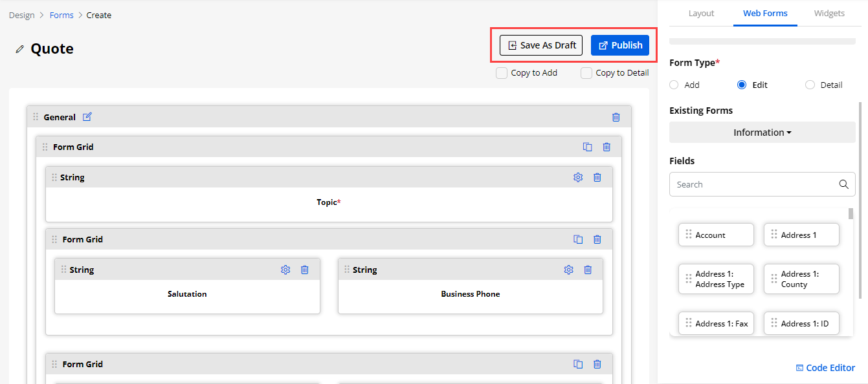Click the search magnifier icon in Fields
The width and height of the screenshot is (868, 384).
[x=843, y=184]
